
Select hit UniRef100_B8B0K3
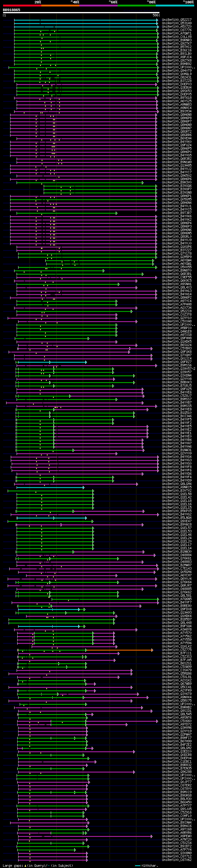pos(176,382)
